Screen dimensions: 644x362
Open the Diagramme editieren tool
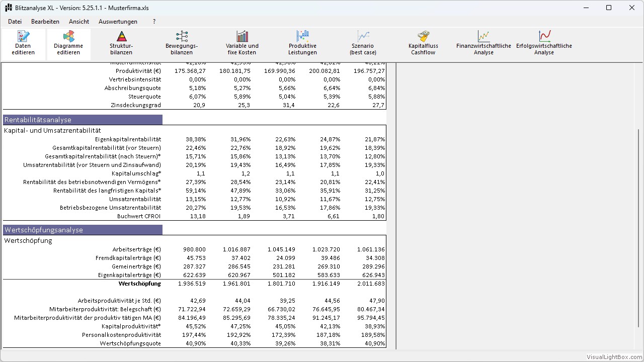pos(69,44)
